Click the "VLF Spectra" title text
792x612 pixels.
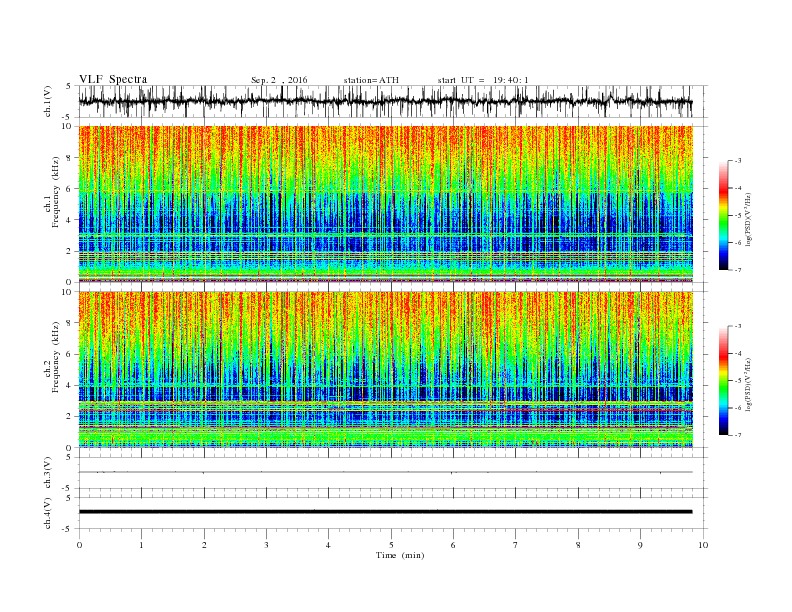pyautogui.click(x=113, y=79)
